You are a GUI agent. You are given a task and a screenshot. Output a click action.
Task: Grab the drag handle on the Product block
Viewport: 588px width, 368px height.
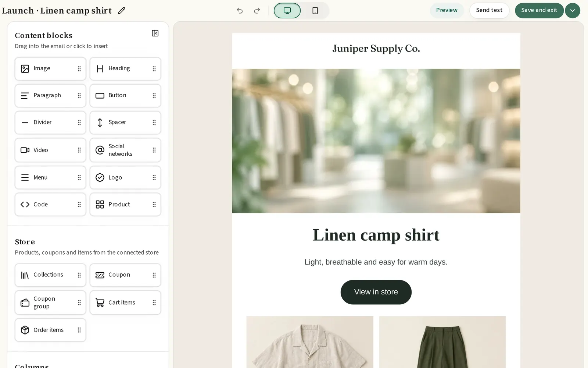click(x=154, y=204)
